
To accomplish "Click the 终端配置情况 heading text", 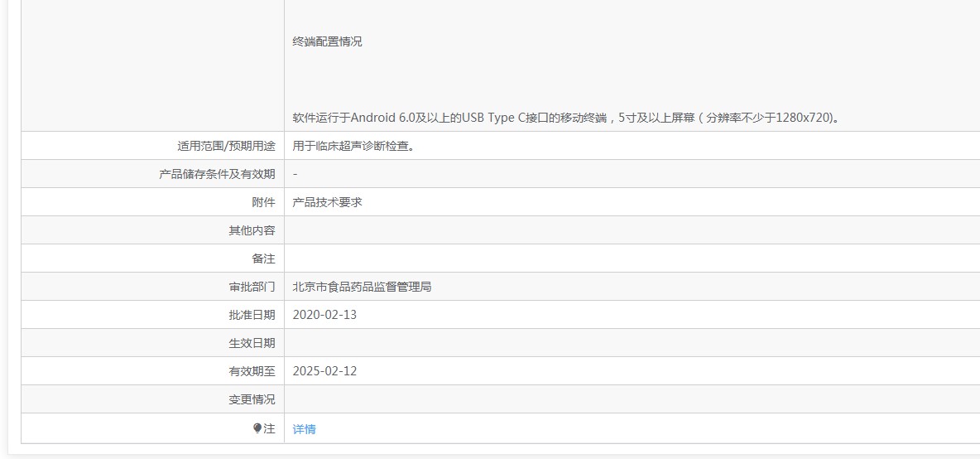I will (x=327, y=42).
